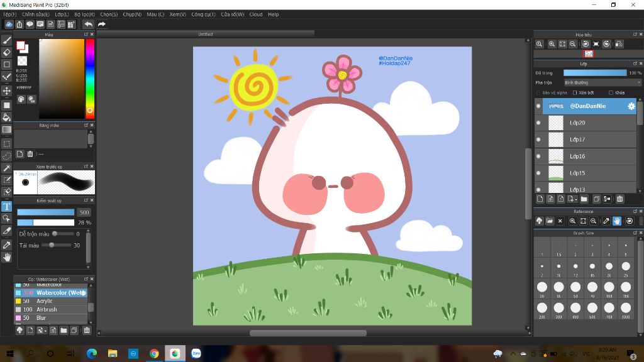Open settings gear on @DanDanNie layer

point(631,106)
